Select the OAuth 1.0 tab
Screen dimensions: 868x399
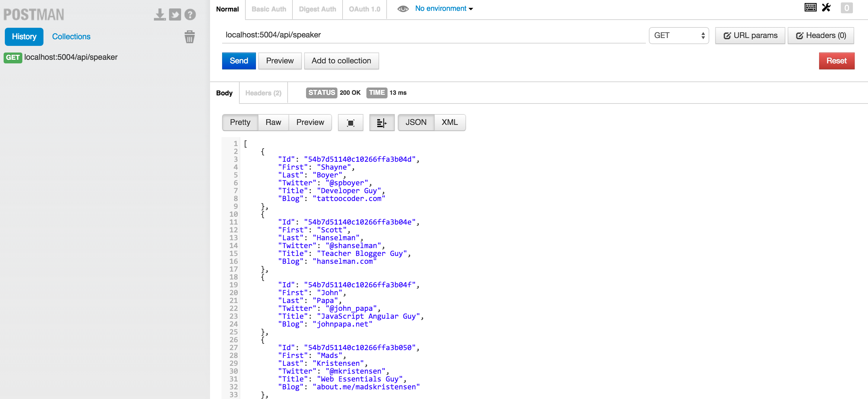(365, 9)
